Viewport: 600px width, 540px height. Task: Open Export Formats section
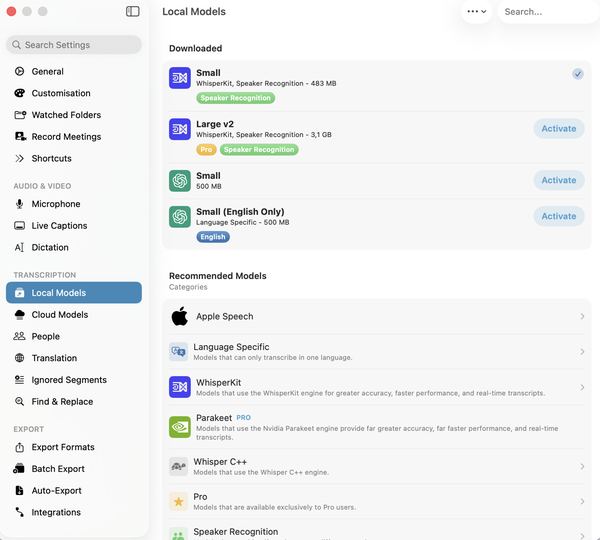[x=74, y=447]
